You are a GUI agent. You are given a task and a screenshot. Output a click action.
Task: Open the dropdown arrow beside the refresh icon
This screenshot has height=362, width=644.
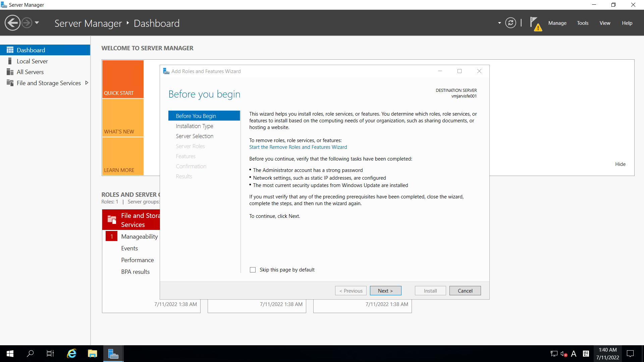(499, 23)
